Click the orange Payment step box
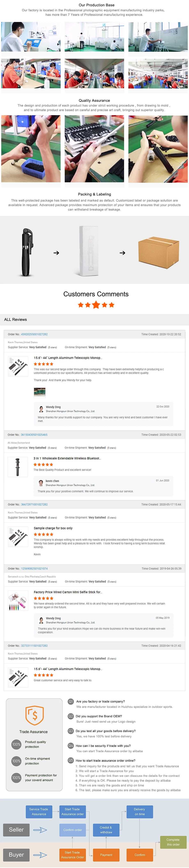 click(x=106, y=855)
